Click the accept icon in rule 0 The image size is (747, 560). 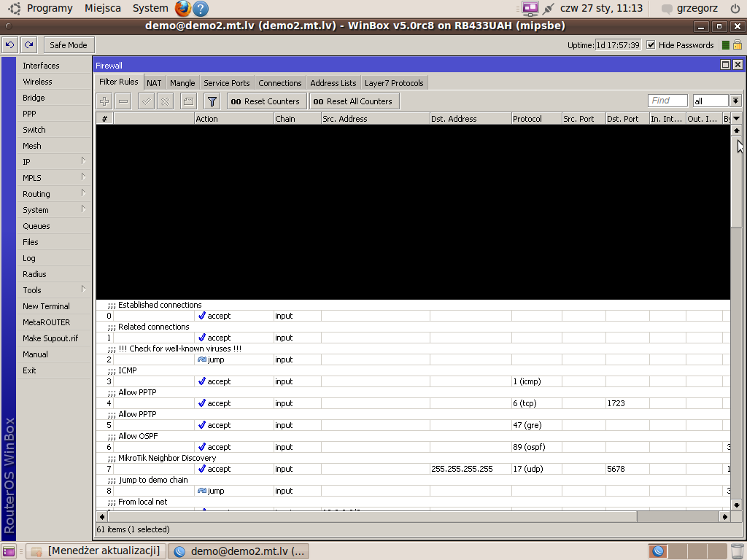click(x=202, y=316)
